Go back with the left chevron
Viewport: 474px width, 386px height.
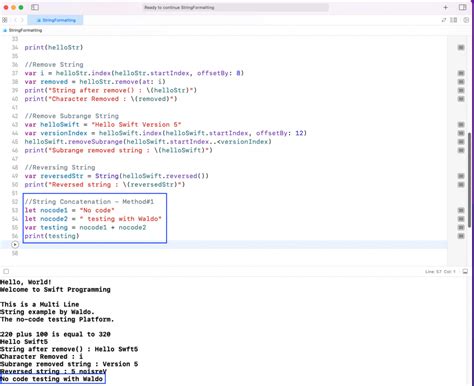(x=15, y=20)
